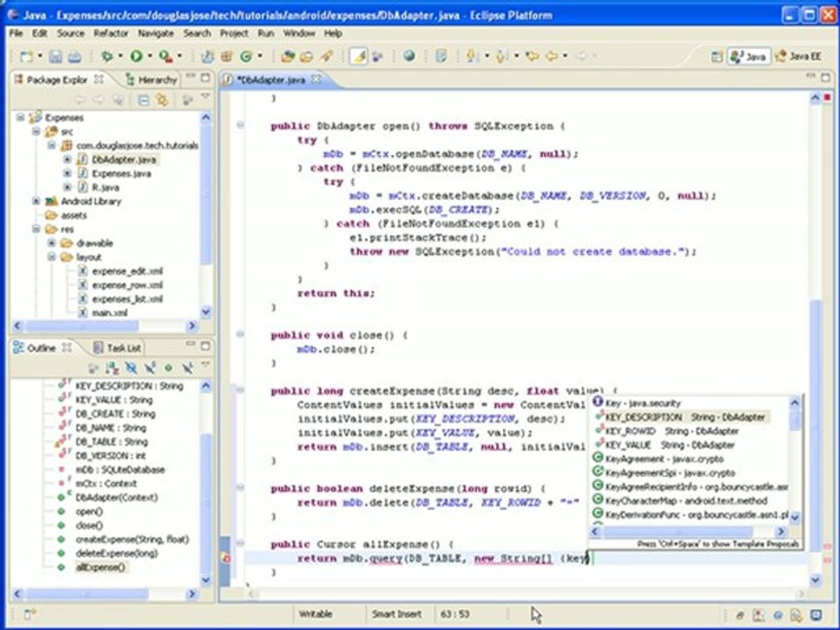Viewport: 840px width, 630px height.
Task: Choose KeyAgreement - javax.crypto proposal
Action: click(664, 458)
